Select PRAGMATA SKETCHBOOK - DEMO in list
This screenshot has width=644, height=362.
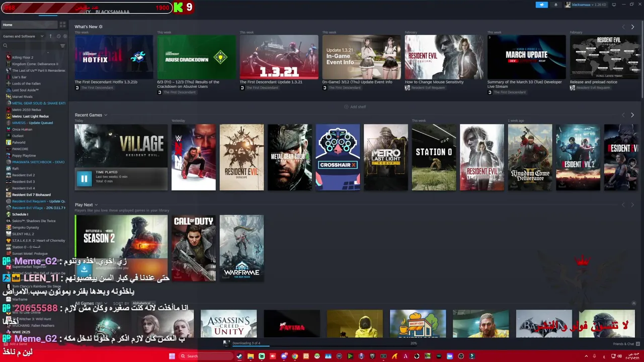coord(38,162)
